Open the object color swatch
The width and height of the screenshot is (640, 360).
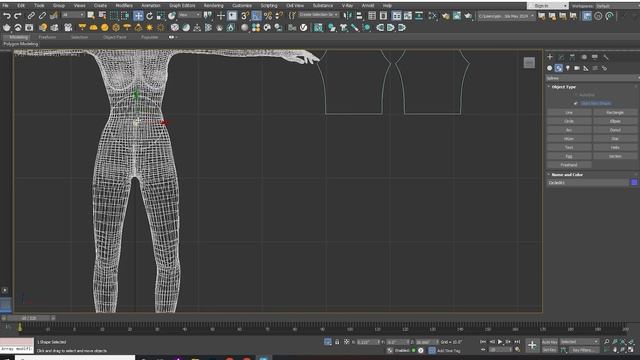(634, 182)
